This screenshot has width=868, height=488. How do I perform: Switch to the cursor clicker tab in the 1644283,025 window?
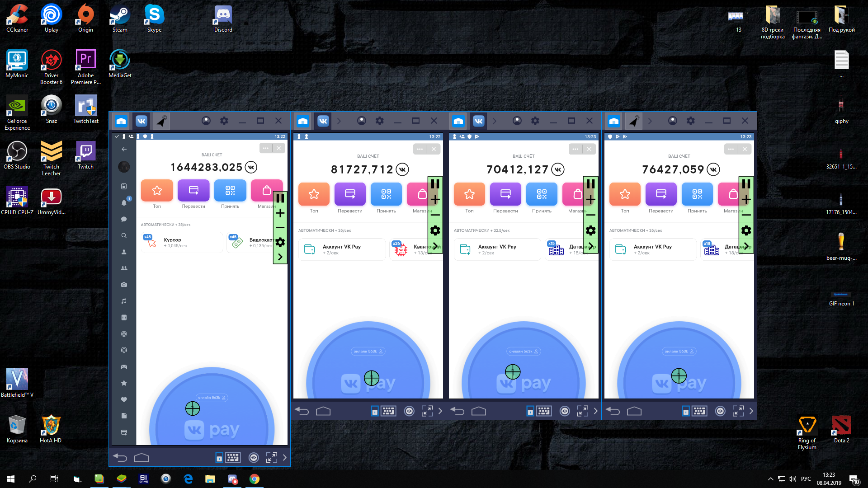pos(162,121)
